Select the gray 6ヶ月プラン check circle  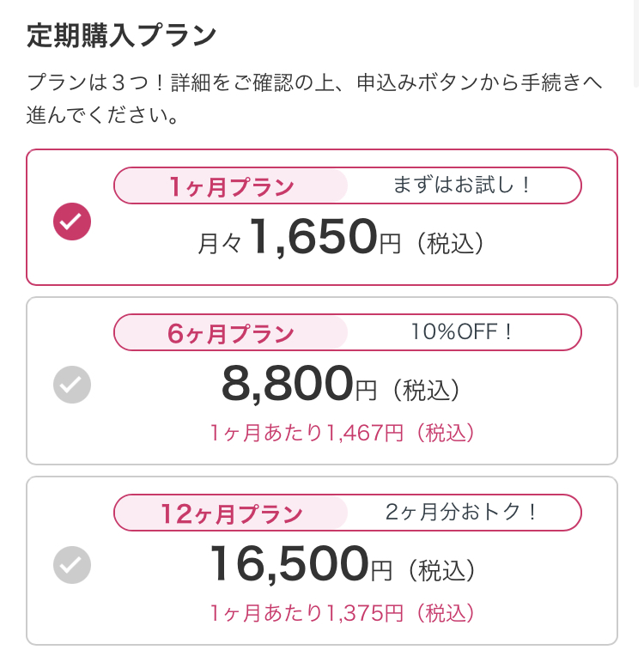click(x=72, y=384)
